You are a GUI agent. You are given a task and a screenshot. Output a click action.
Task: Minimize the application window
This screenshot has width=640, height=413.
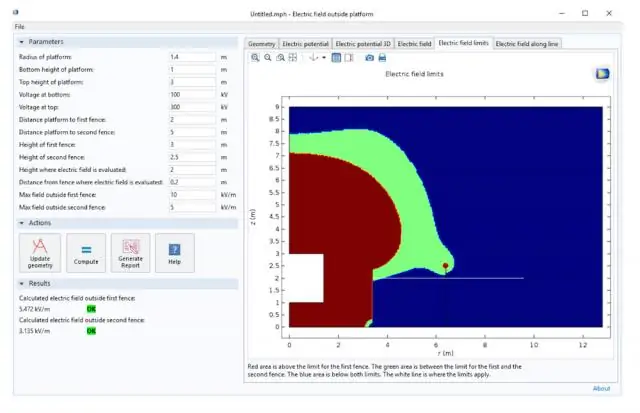point(562,13)
